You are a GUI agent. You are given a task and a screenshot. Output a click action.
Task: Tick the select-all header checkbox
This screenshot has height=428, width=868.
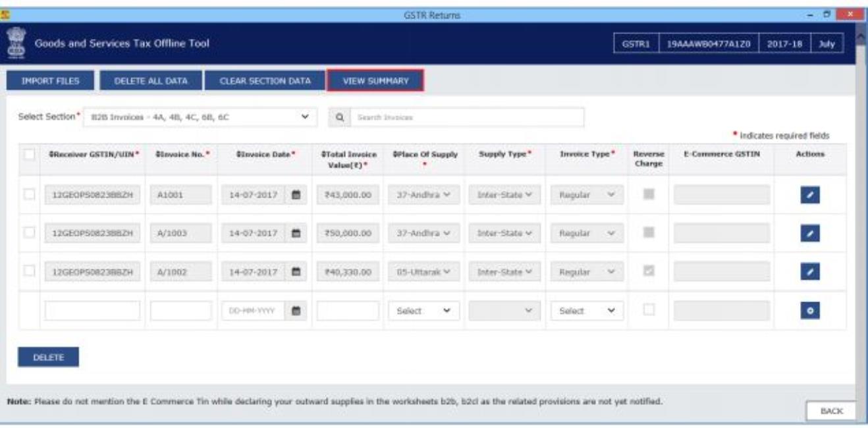point(29,154)
